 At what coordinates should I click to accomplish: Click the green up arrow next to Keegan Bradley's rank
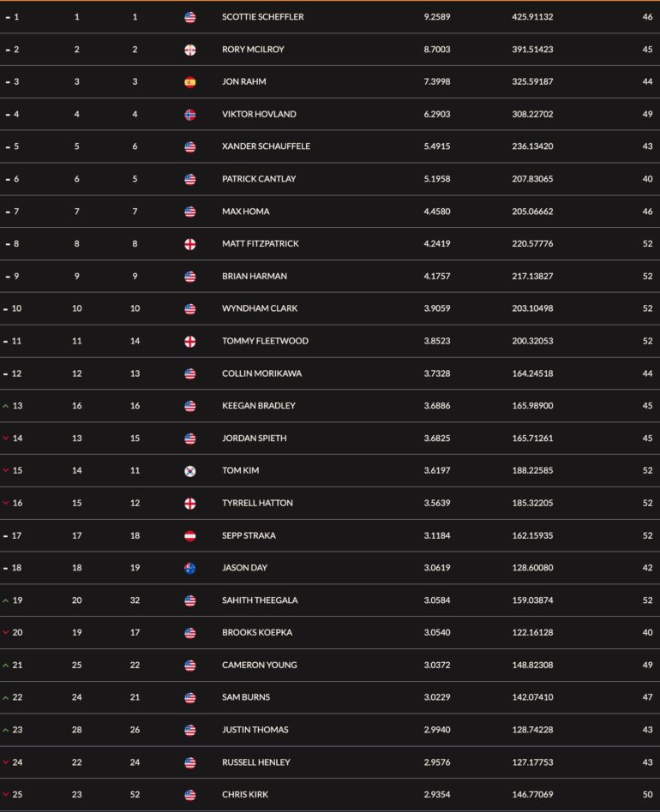6,406
